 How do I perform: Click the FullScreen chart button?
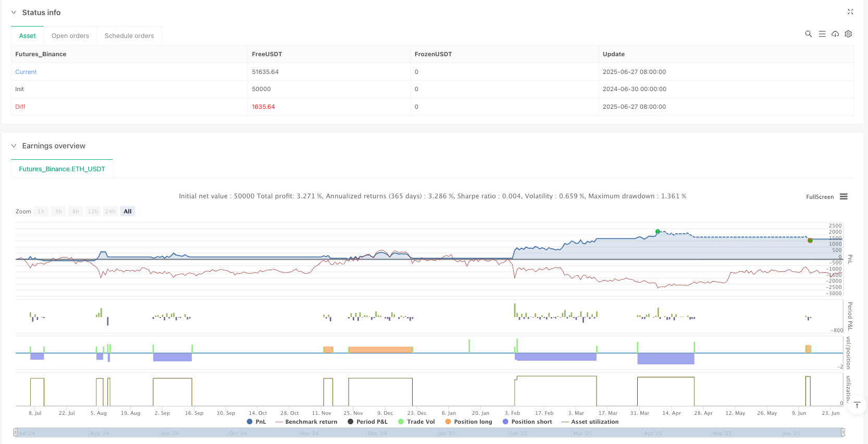pos(820,197)
